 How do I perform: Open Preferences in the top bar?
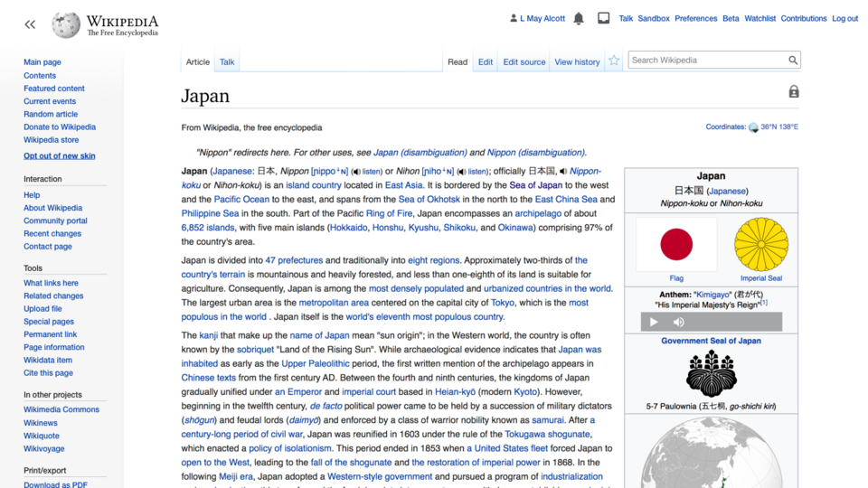pos(696,18)
